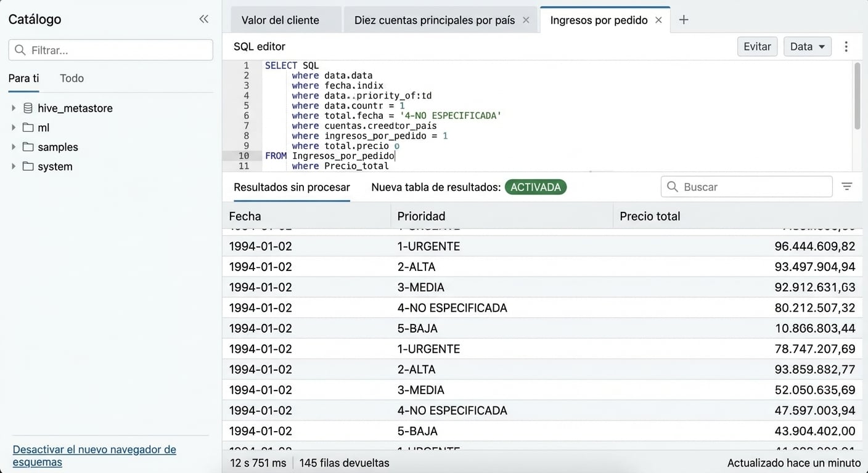The height and width of the screenshot is (473, 868).
Task: Click editor line containing '4-NO ESPECIFICADA'
Action: click(x=396, y=115)
